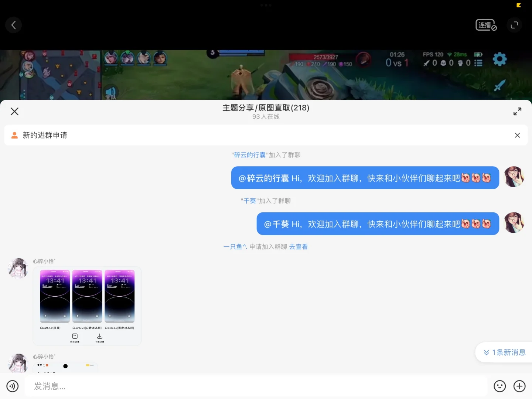Screen dimensions: 532x399
Task: Open the plus attachments menu
Action: (x=519, y=386)
